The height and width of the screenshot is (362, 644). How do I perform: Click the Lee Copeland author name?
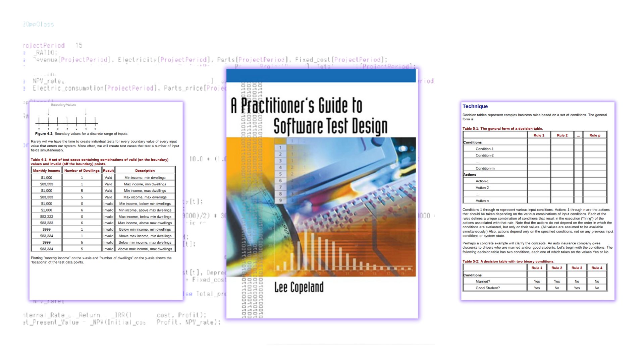(x=299, y=287)
